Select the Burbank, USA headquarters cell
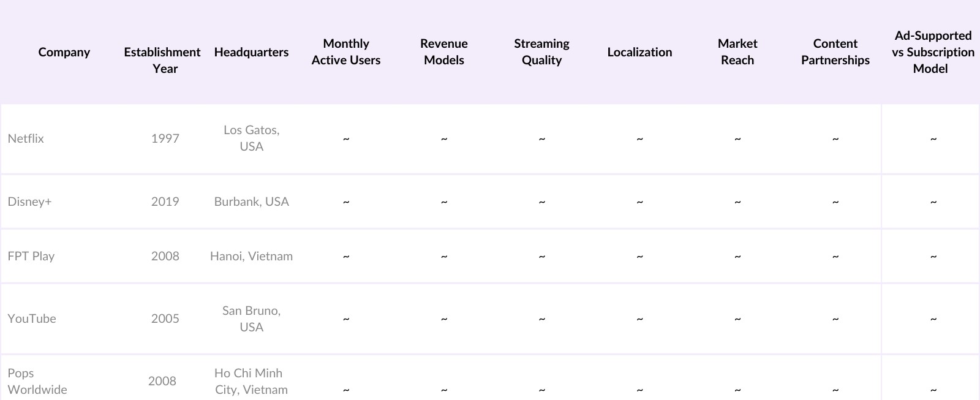This screenshot has height=400, width=980. point(251,202)
